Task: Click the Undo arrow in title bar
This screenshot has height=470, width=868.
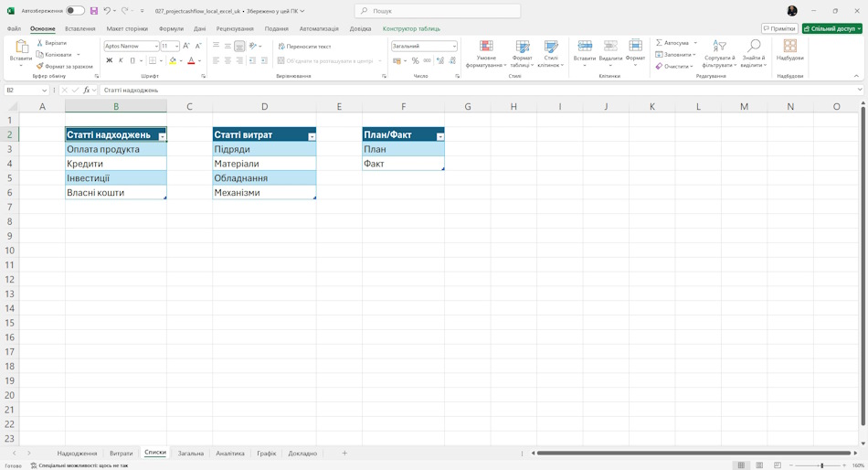Action: (x=107, y=11)
